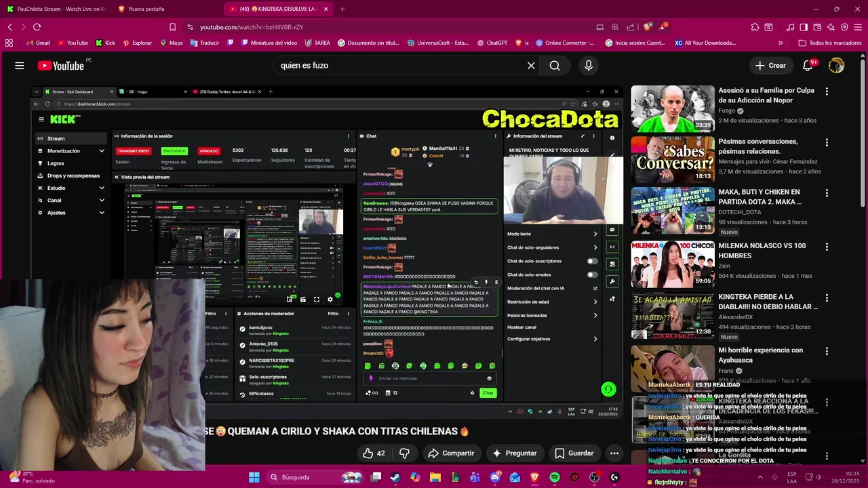Open the Windows Start menu

pyautogui.click(x=254, y=477)
